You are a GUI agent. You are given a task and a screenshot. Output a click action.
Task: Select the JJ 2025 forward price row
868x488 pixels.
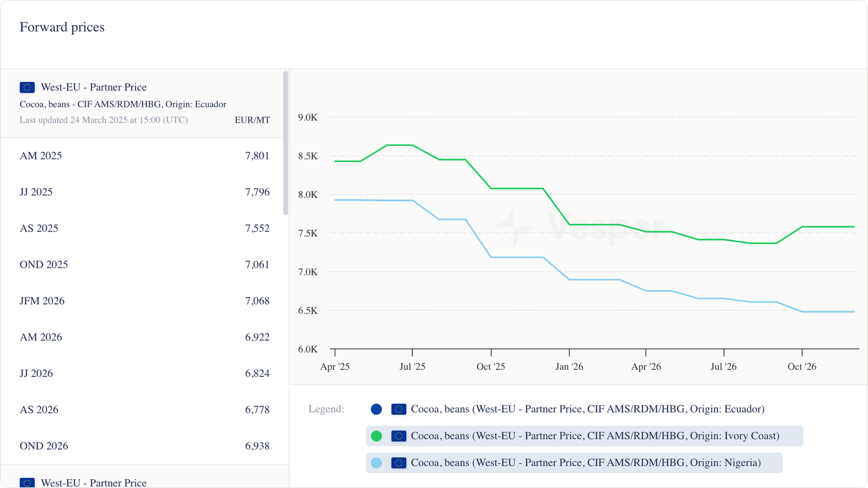coord(144,192)
